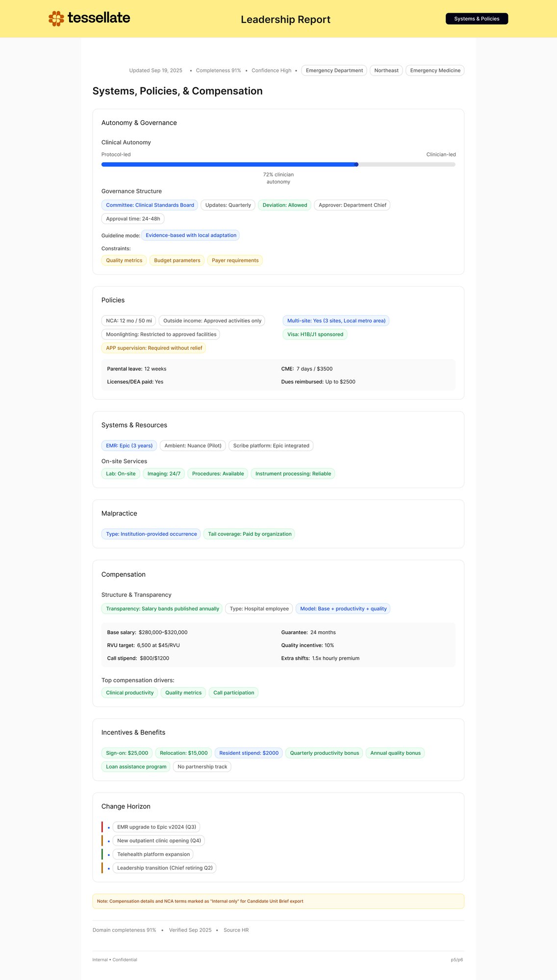Click the Emergency Medicine specialty tag
Image resolution: width=557 pixels, height=980 pixels.
pos(435,71)
